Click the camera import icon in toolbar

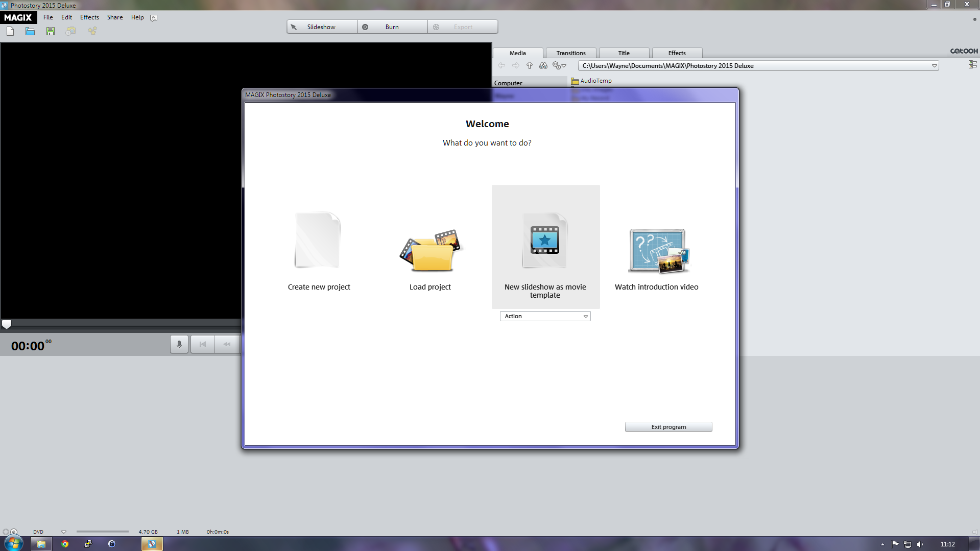[70, 32]
